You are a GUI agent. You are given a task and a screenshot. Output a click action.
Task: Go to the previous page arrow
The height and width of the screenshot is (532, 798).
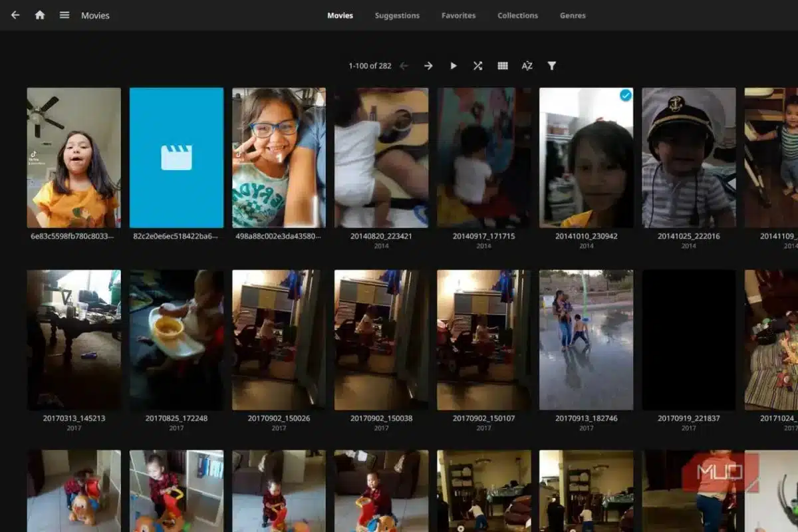point(404,66)
